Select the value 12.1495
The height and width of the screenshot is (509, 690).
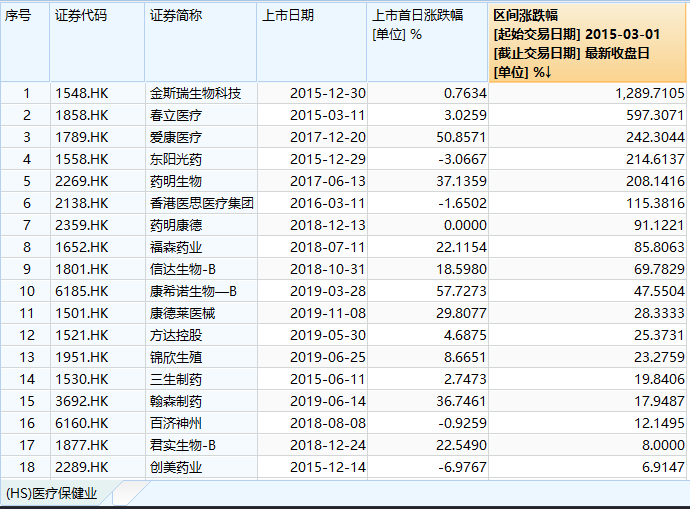(x=659, y=423)
